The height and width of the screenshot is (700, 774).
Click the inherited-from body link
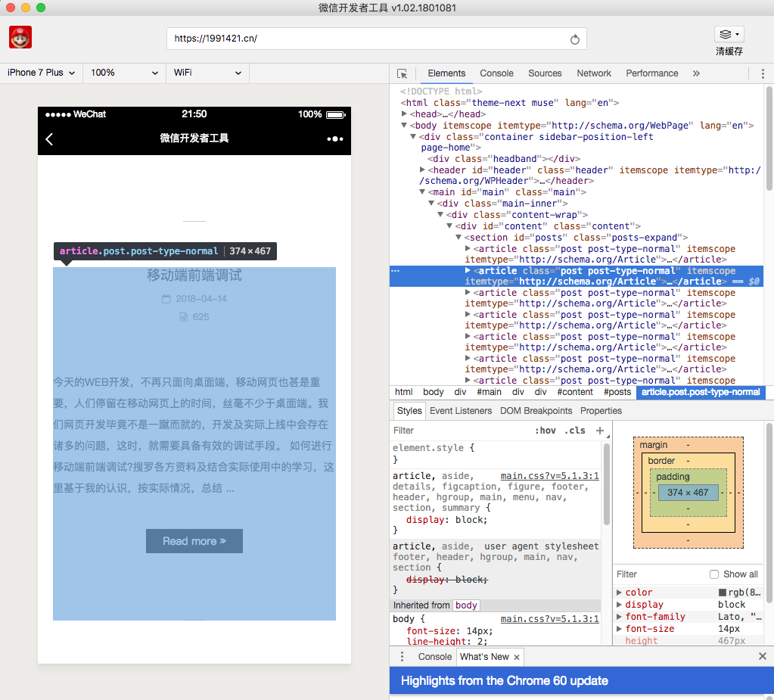point(466,605)
